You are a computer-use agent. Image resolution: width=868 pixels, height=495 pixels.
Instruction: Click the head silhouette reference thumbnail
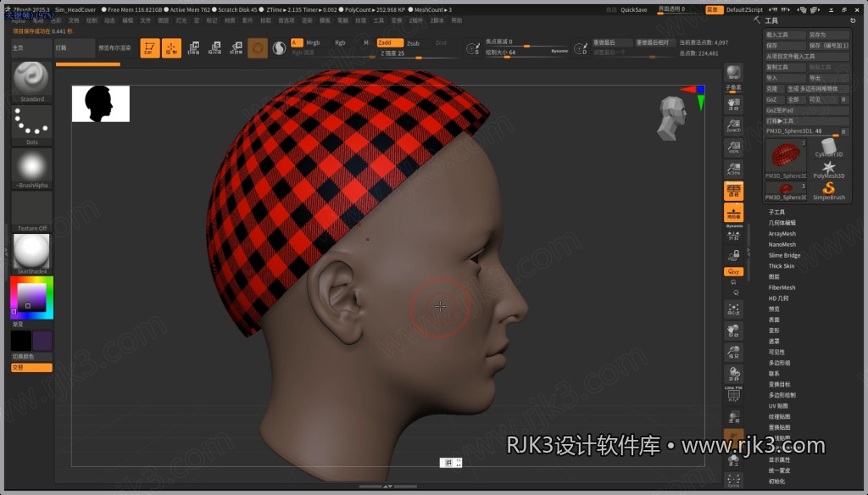[101, 103]
